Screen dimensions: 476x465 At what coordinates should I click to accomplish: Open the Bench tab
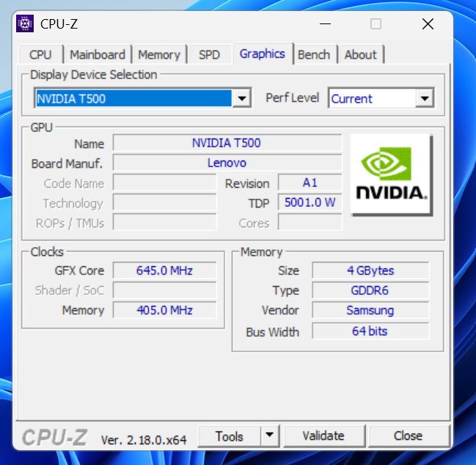pyautogui.click(x=314, y=54)
